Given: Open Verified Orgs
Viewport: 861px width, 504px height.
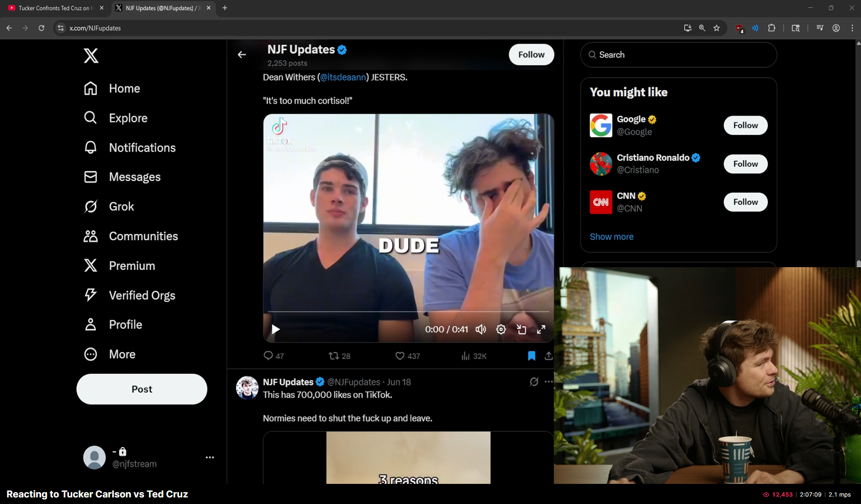Looking at the screenshot, I should pos(129,295).
